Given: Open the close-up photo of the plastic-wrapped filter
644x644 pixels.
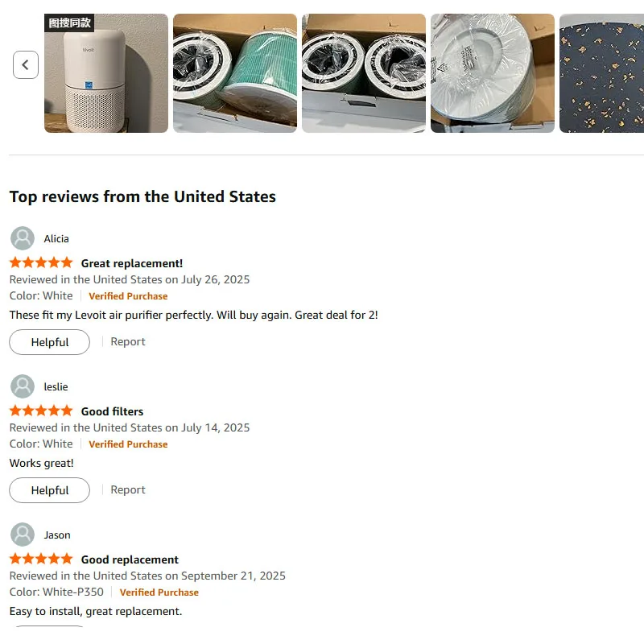Looking at the screenshot, I should pyautogui.click(x=493, y=73).
